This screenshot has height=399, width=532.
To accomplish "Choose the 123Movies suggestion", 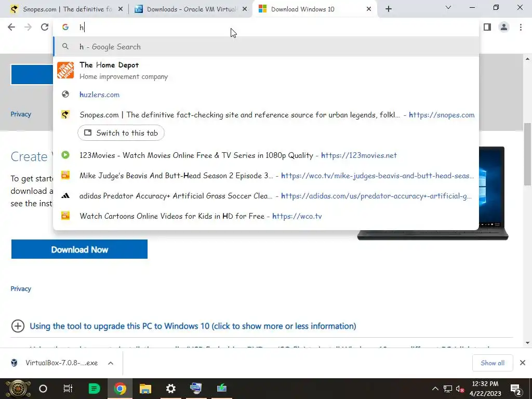I will [x=266, y=155].
